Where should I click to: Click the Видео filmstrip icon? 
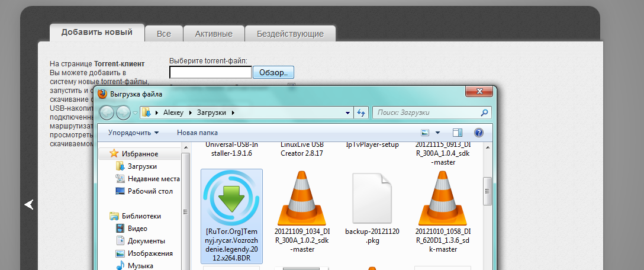tap(120, 229)
